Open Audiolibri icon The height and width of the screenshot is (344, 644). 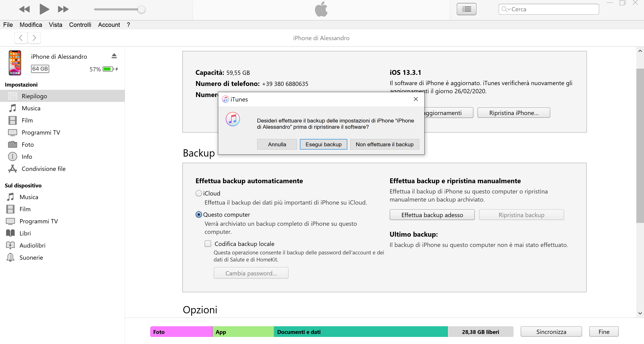coord(10,245)
